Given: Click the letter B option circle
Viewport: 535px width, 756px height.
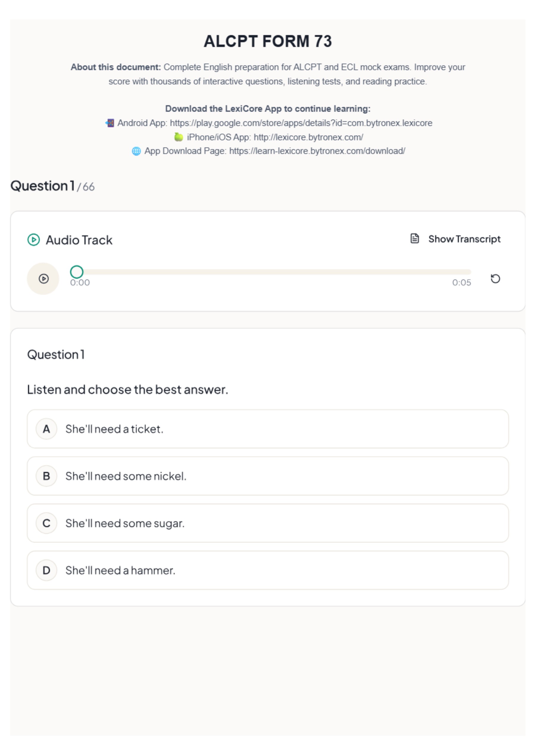Looking at the screenshot, I should 46,476.
